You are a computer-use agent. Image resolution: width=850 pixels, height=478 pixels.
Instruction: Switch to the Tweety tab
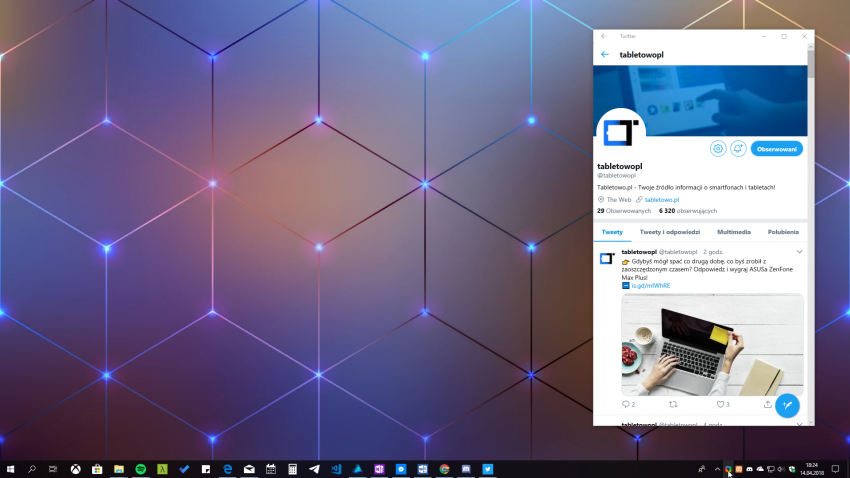(611, 231)
